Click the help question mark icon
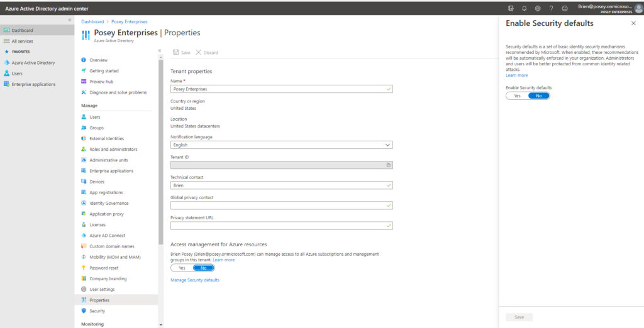This screenshot has height=328, width=644. (x=551, y=8)
